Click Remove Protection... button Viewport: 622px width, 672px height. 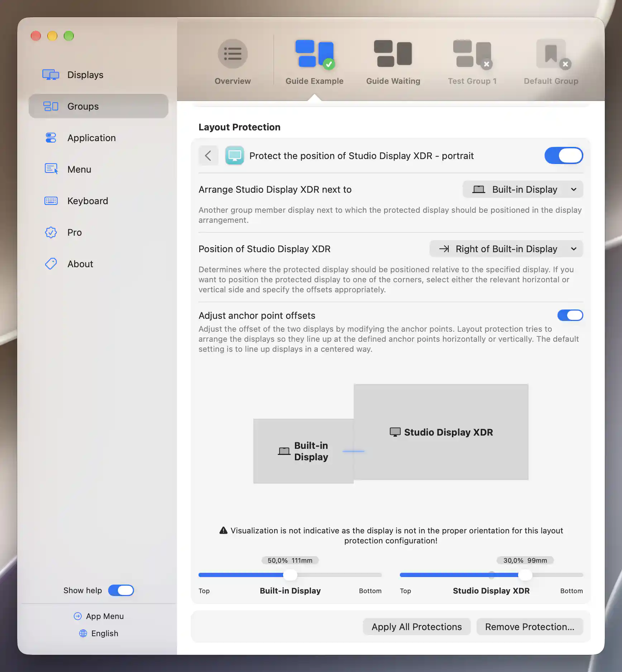530,627
